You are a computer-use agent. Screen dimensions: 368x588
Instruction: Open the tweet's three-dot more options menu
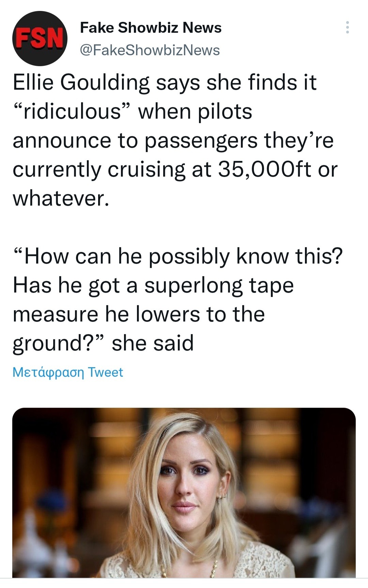(347, 27)
